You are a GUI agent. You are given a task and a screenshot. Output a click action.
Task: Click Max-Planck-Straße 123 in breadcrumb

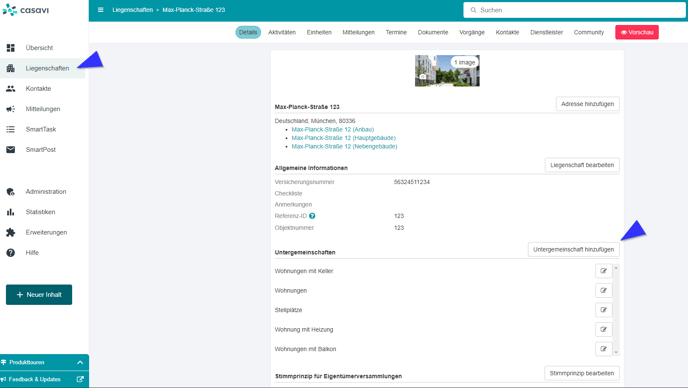tap(194, 10)
